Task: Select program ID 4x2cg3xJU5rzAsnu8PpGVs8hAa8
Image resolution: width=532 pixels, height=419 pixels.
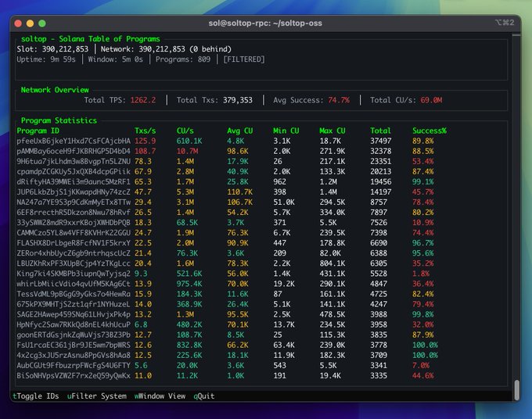Action: click(74, 355)
